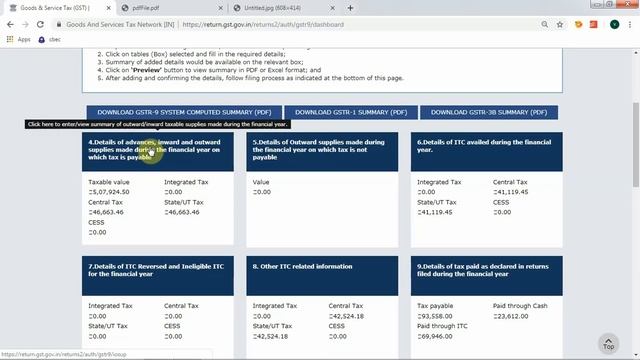This screenshot has height=360, width=640.
Task: Download GSTR-1 Summary PDF
Action: [x=351, y=112]
